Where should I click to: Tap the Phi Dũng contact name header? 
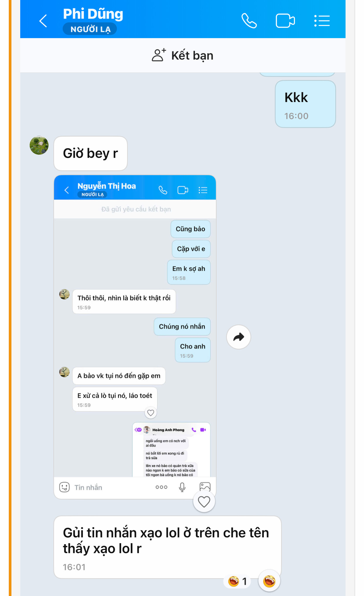click(93, 14)
